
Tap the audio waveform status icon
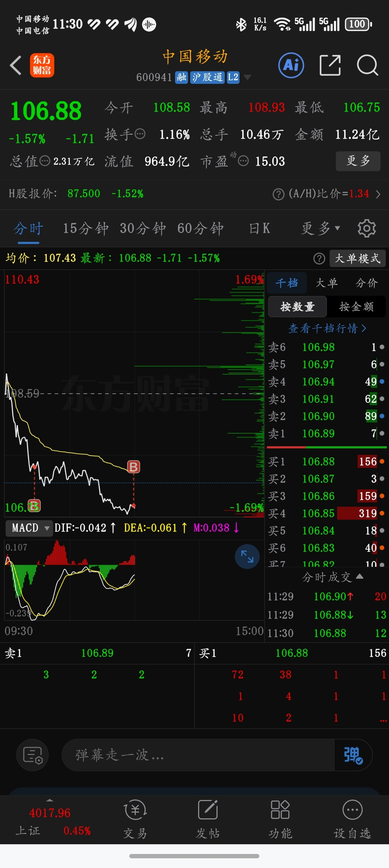coord(149,24)
